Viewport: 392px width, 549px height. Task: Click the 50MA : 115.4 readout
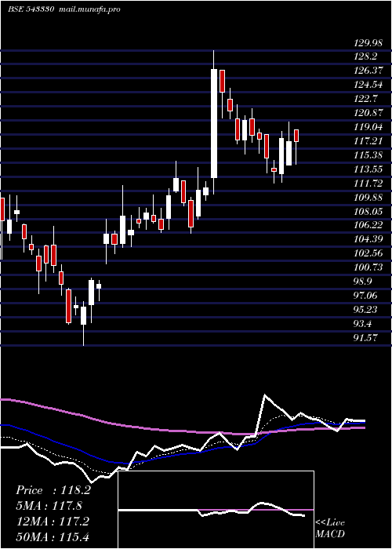(53, 537)
